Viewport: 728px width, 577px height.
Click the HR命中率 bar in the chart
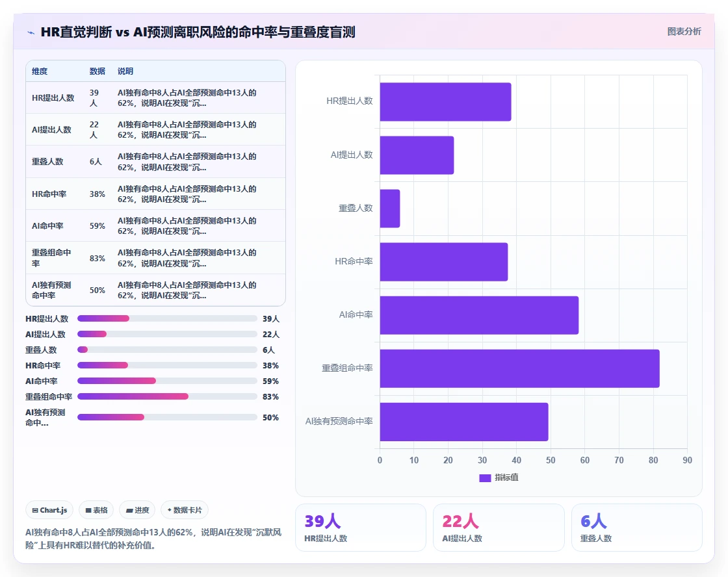[444, 262]
